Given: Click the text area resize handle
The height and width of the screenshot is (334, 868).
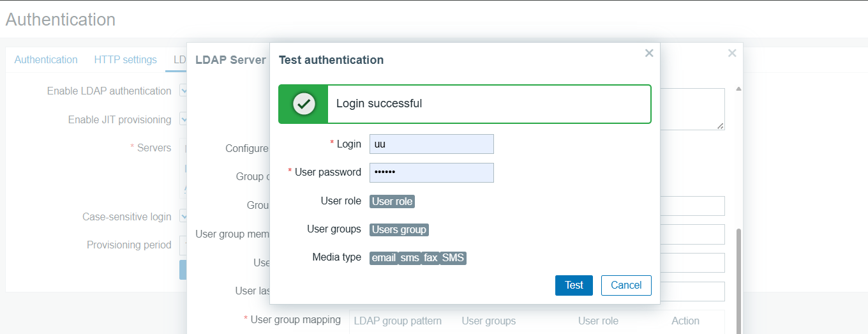Looking at the screenshot, I should coord(721,126).
